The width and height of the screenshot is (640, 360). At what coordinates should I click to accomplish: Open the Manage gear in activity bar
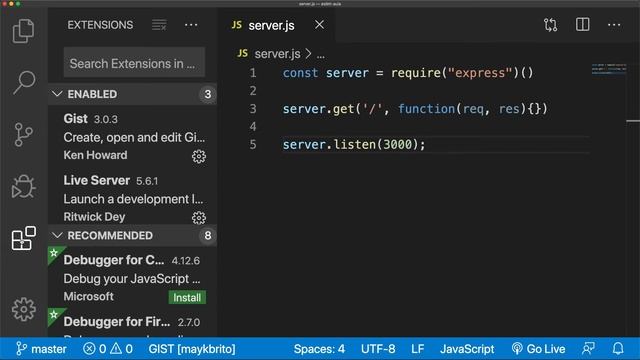pyautogui.click(x=23, y=309)
